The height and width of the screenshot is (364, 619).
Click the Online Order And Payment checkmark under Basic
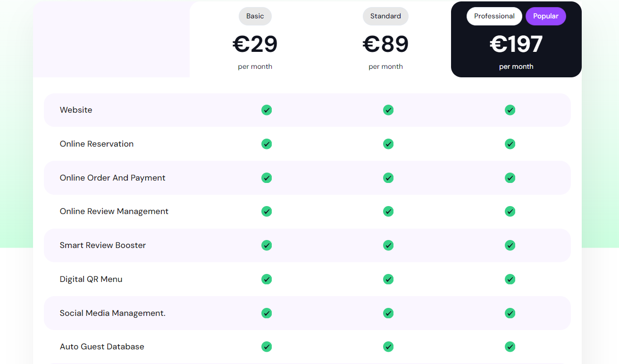click(266, 178)
